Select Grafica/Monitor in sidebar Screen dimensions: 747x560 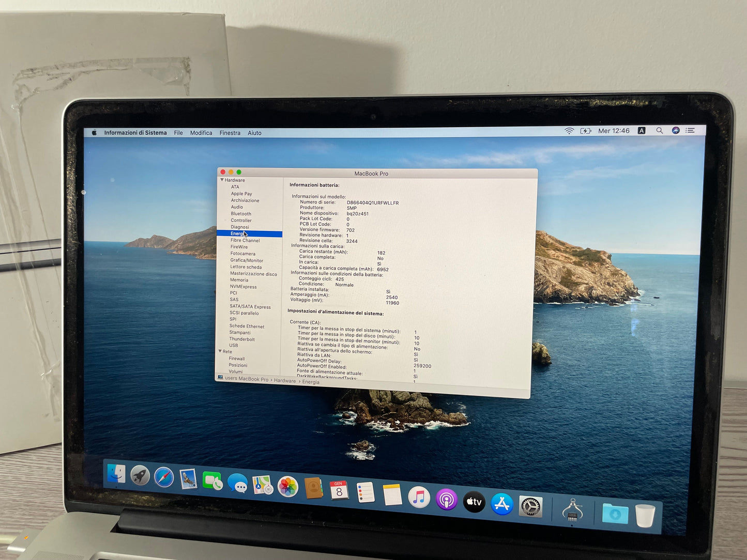click(x=247, y=260)
